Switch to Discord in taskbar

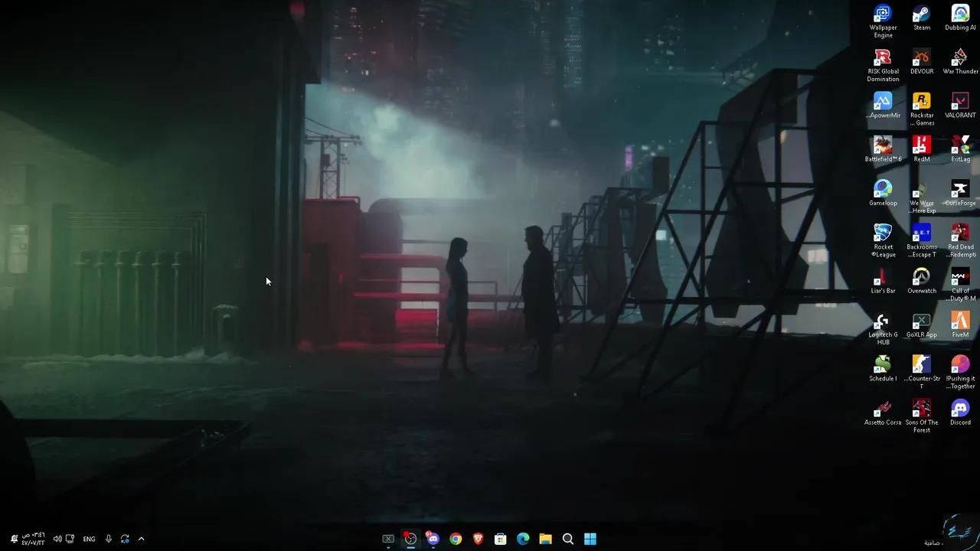(433, 539)
